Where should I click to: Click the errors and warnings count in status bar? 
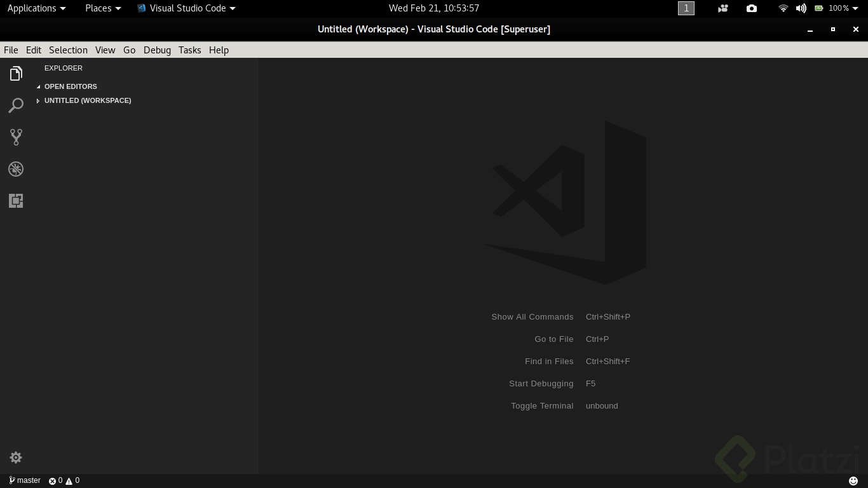coord(64,481)
